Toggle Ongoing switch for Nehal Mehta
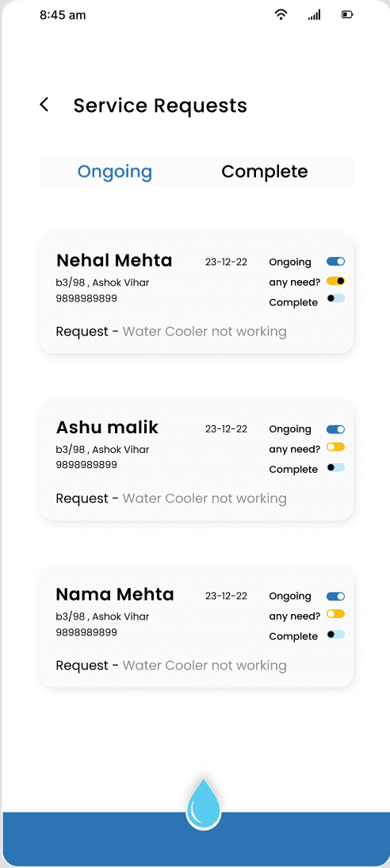Image resolution: width=390 pixels, height=868 pixels. pos(336,261)
